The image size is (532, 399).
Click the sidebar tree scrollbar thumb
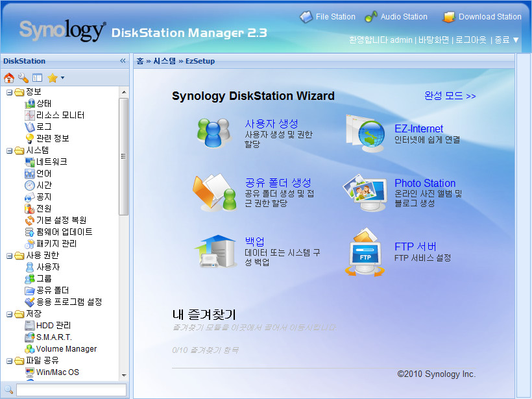[x=124, y=156]
